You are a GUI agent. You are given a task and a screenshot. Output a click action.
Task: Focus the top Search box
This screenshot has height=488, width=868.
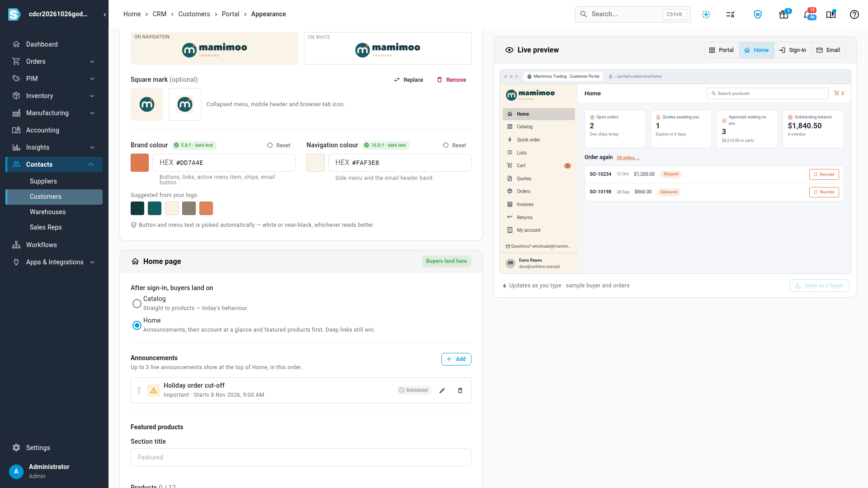(x=633, y=14)
